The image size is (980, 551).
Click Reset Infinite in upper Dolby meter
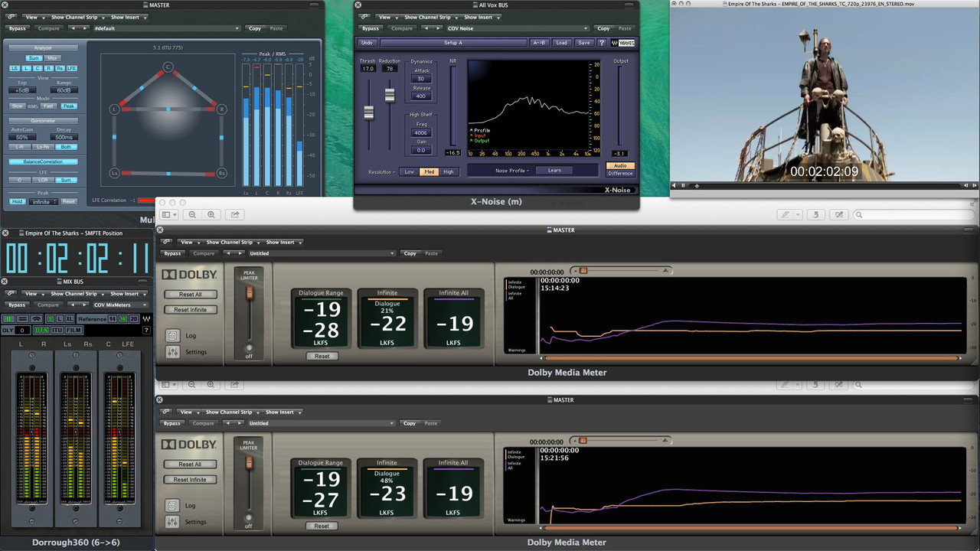190,310
